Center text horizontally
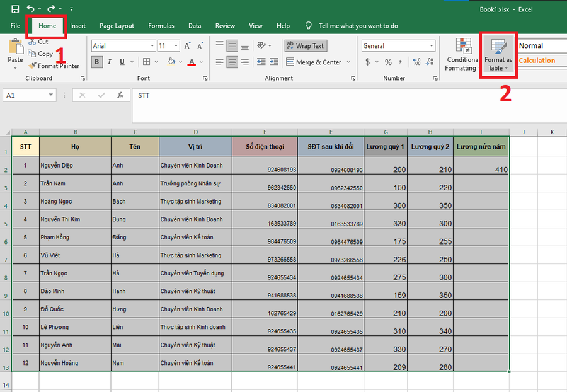The height and width of the screenshot is (392, 567). coord(232,62)
